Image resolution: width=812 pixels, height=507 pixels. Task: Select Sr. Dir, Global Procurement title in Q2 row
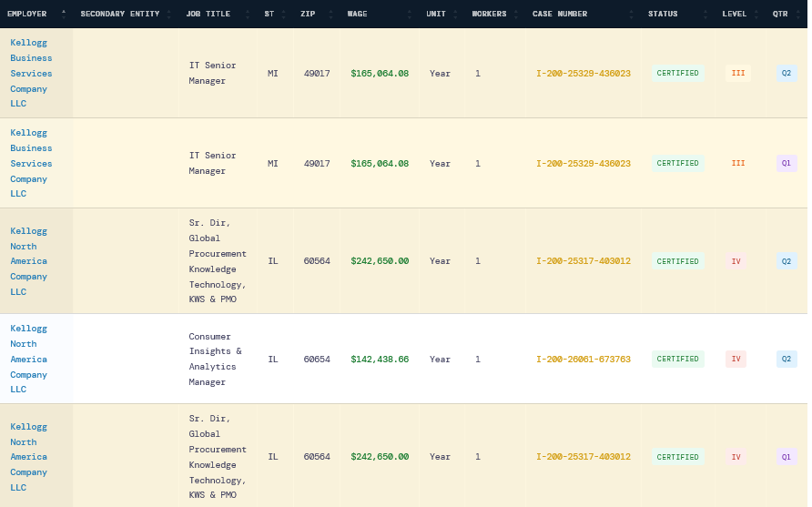218,261
